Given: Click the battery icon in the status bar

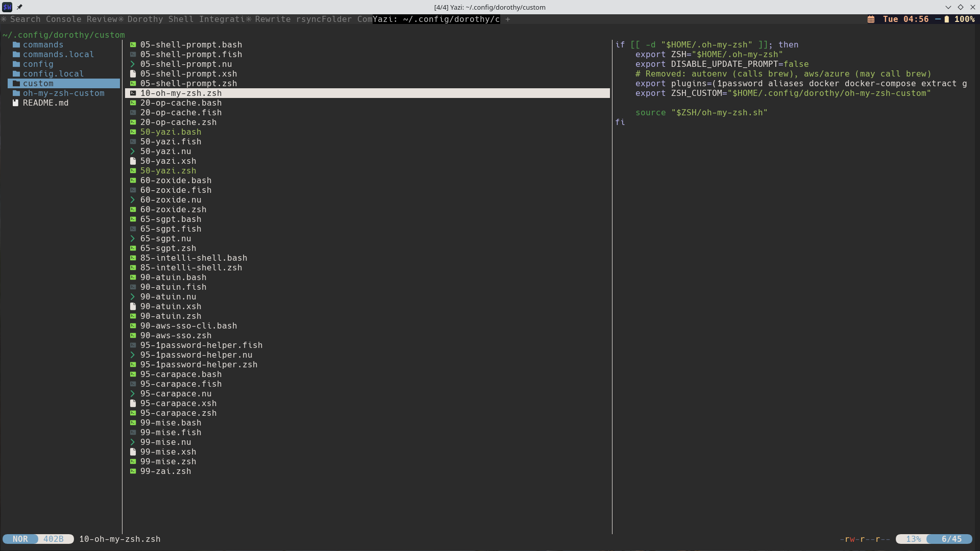Looking at the screenshot, I should point(947,19).
